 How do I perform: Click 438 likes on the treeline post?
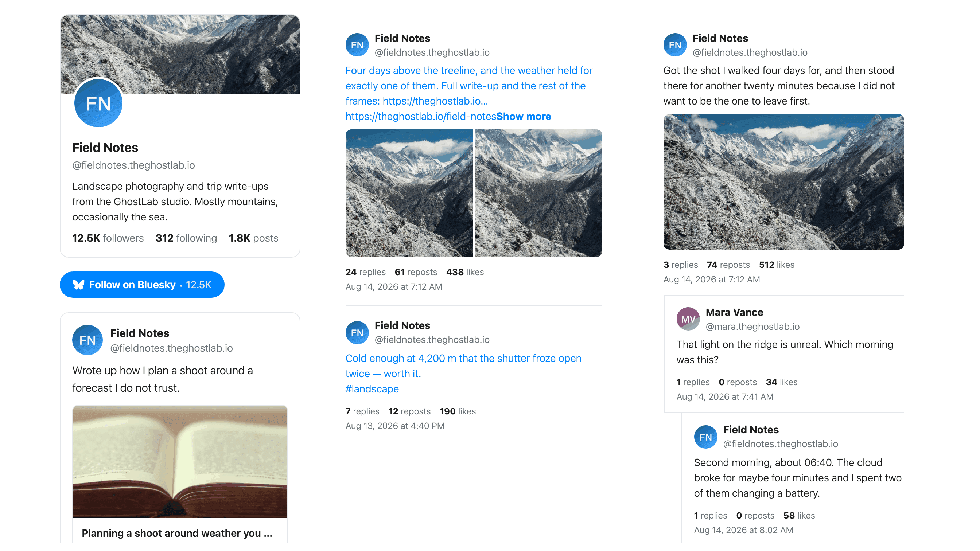(465, 272)
